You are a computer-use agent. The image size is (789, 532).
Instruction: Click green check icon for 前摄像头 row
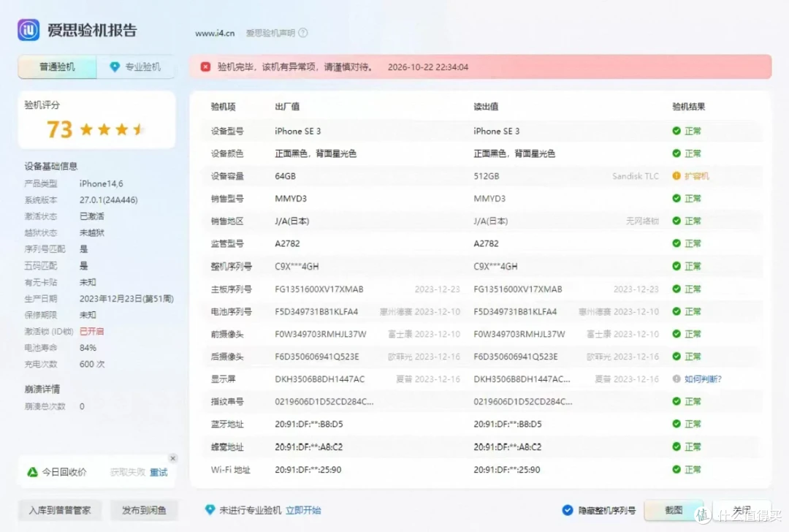(x=676, y=334)
